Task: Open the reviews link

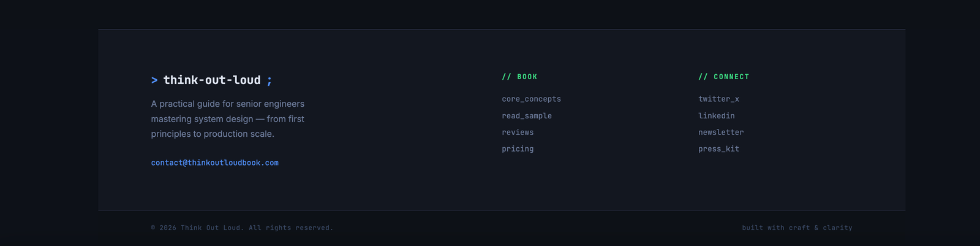Action: [x=518, y=132]
